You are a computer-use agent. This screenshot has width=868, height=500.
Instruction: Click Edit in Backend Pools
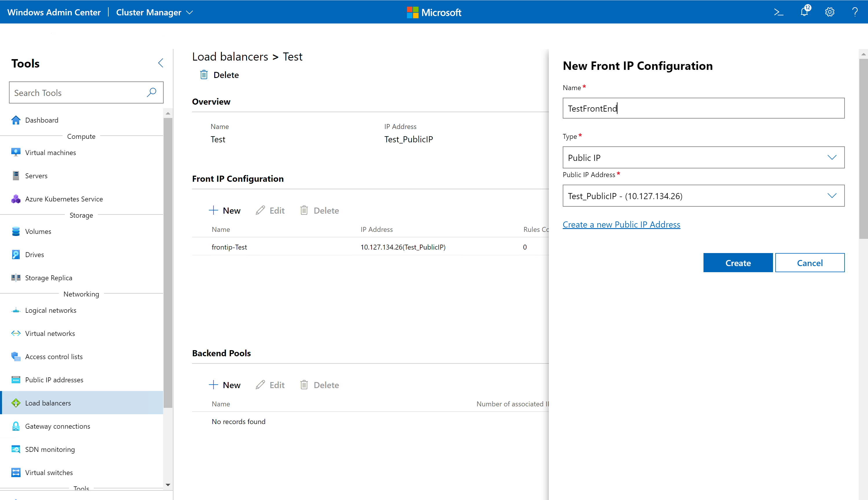[270, 385]
